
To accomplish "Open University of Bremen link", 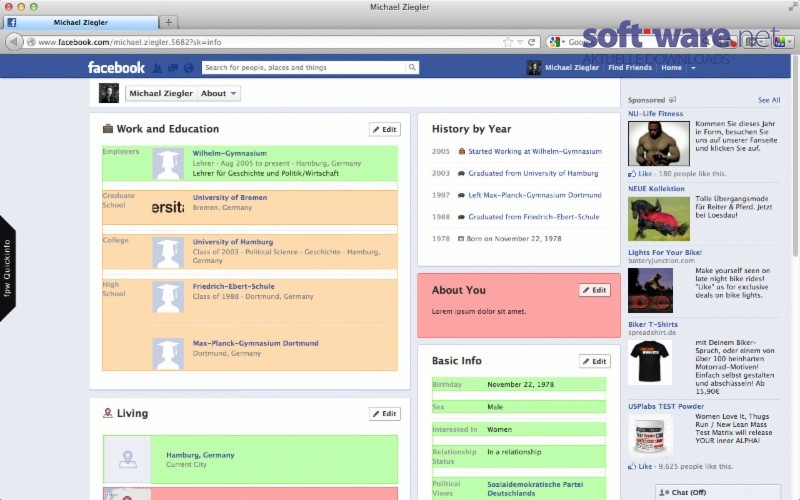I will pos(230,197).
